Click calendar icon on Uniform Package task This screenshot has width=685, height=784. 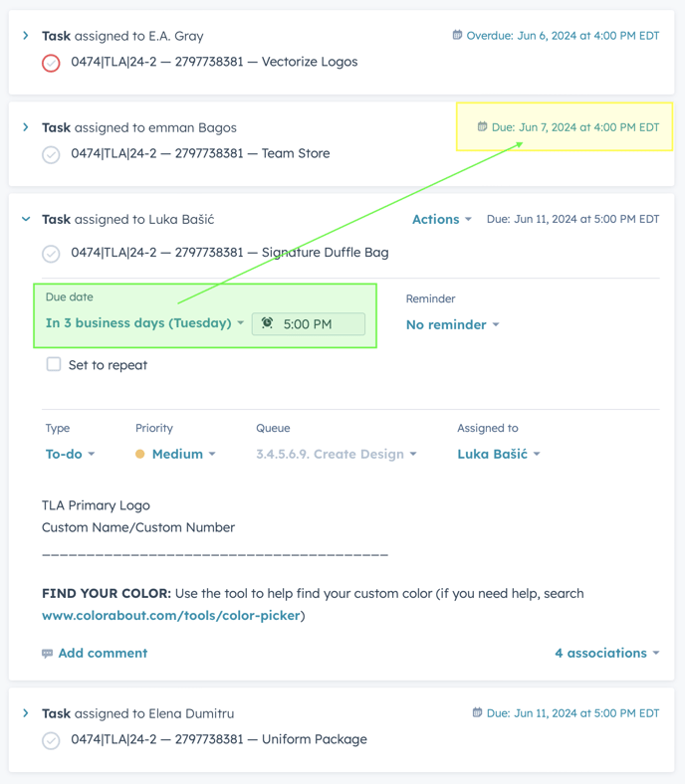point(477,712)
